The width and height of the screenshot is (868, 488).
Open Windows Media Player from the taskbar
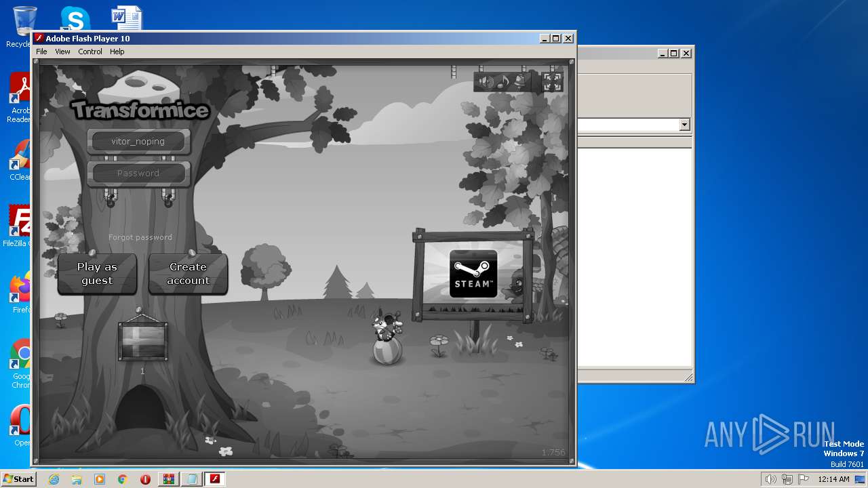pos(100,479)
